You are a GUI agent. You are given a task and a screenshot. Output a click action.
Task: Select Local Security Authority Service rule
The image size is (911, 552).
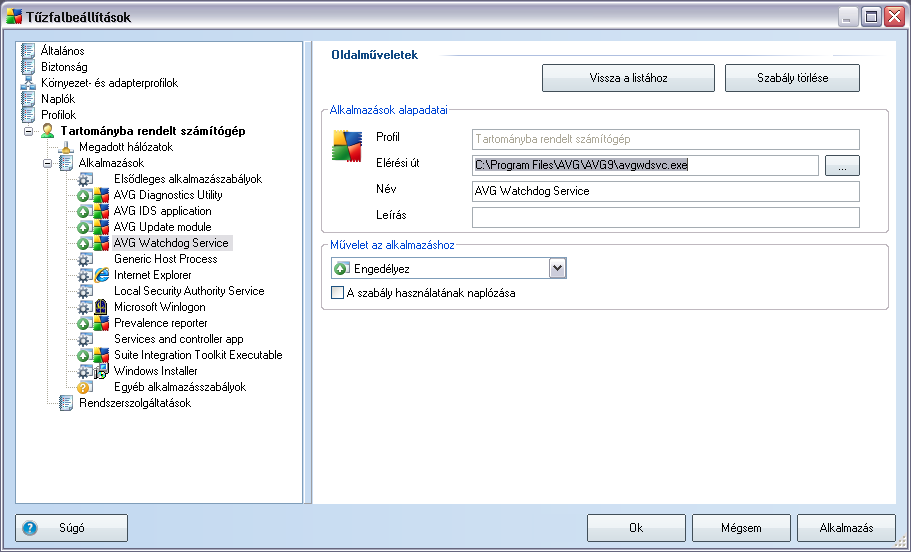[x=189, y=291]
